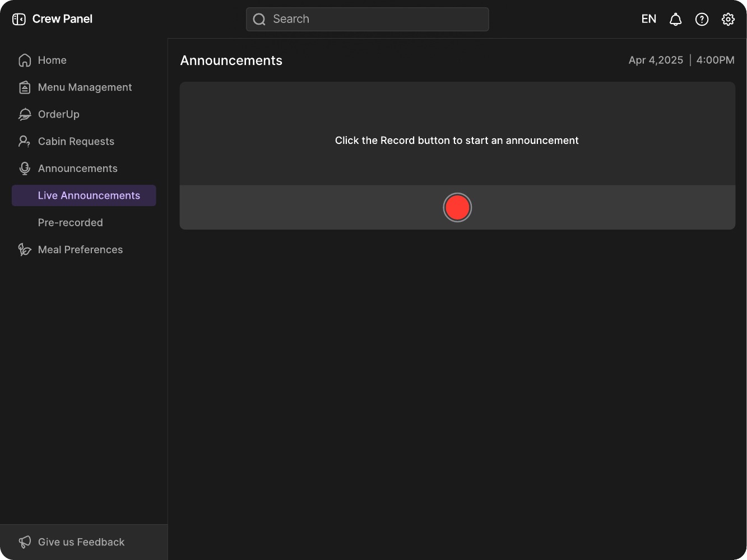This screenshot has width=747, height=560.
Task: Switch to Pre-recorded announcements
Action: coord(71,223)
